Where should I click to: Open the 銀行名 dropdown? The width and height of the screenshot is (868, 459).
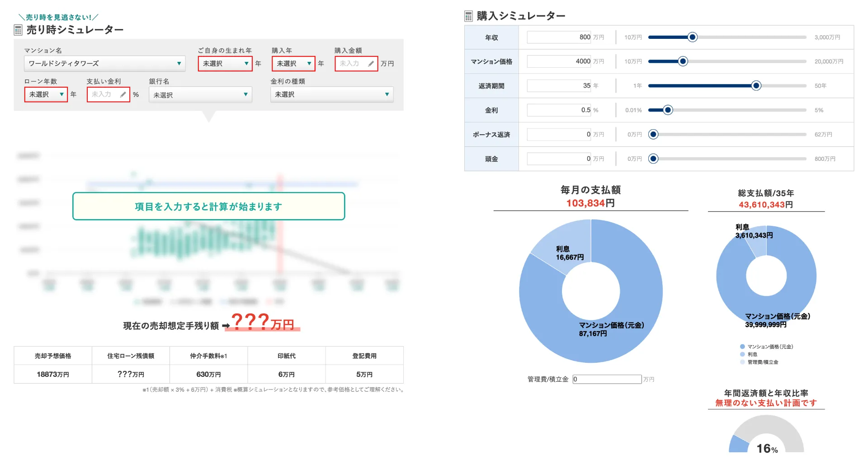point(200,95)
